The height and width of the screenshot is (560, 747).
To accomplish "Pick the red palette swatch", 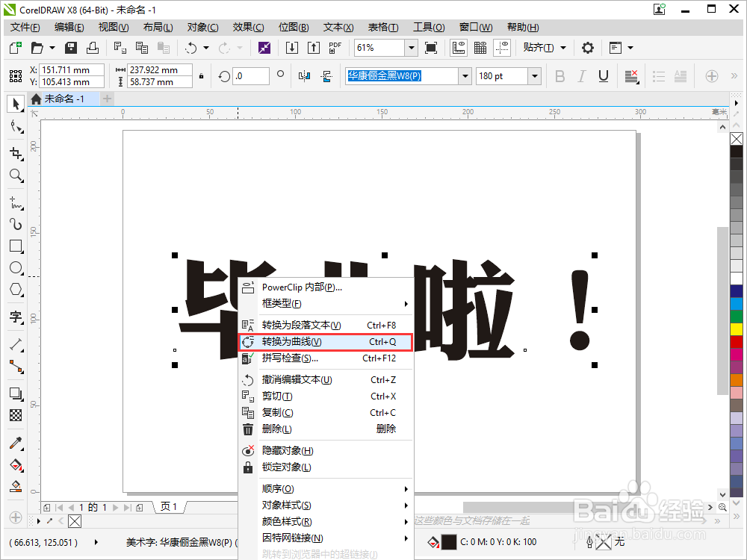I will click(x=737, y=341).
